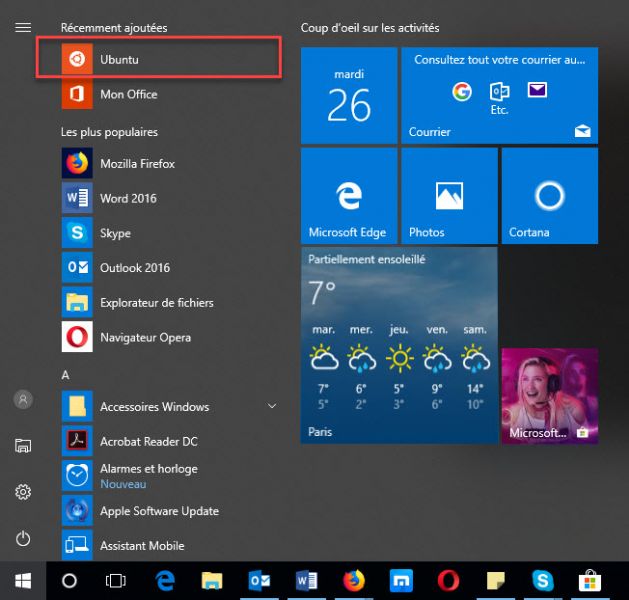
Task: Click 'Les plus populaires' heading
Action: [x=109, y=132]
